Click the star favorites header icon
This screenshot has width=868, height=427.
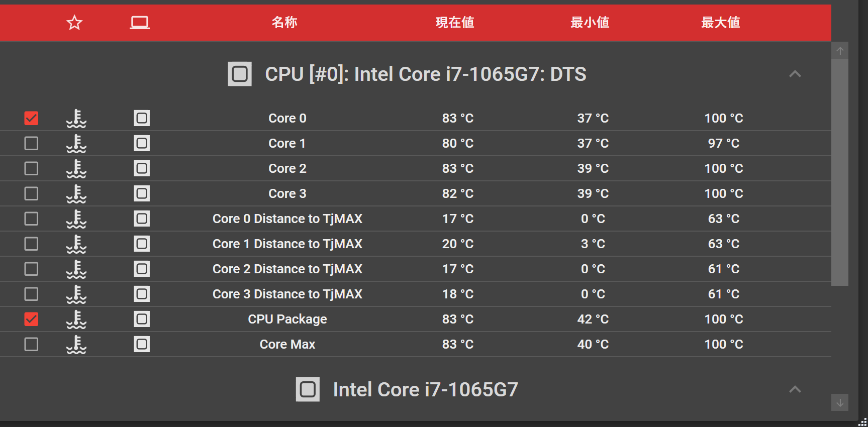click(74, 23)
